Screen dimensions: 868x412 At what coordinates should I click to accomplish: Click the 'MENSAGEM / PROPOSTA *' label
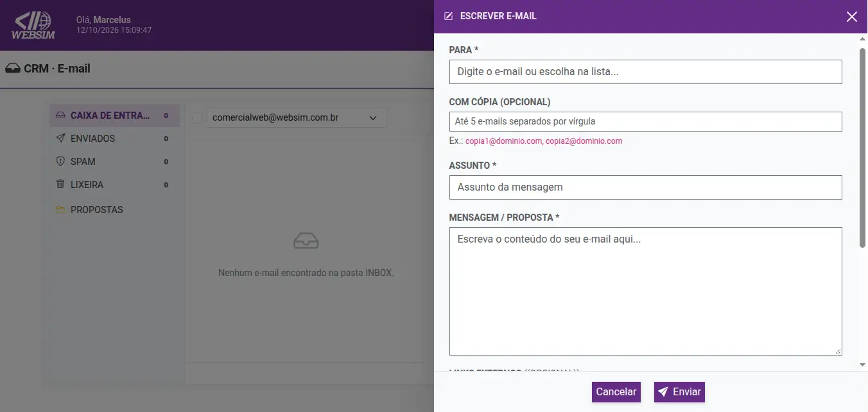[505, 218]
